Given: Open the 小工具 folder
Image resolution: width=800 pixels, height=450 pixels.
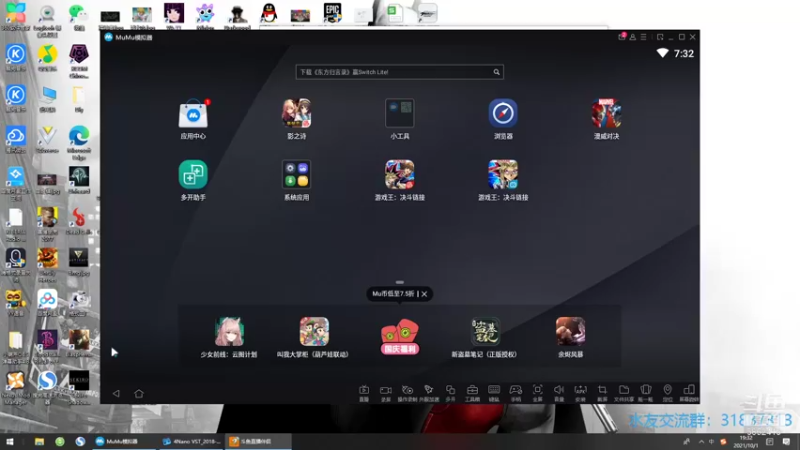Looking at the screenshot, I should (399, 113).
